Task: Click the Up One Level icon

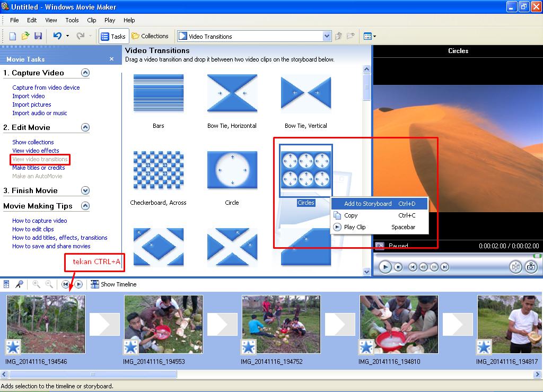Action: tap(339, 36)
